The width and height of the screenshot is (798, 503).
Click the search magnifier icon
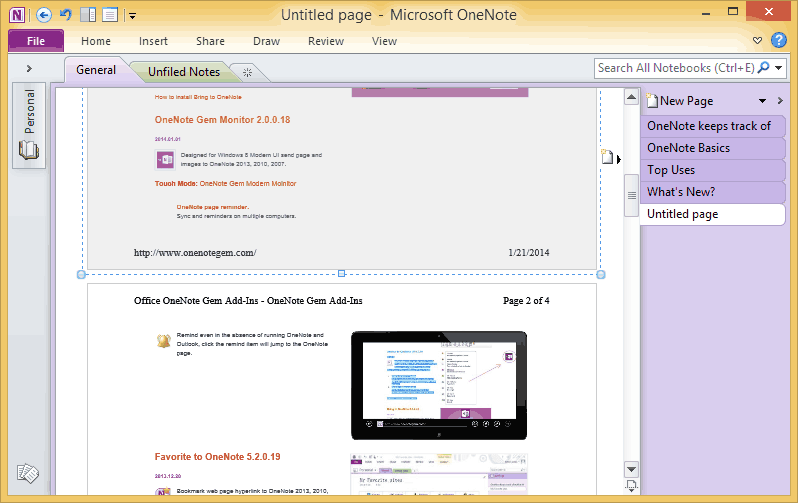763,67
